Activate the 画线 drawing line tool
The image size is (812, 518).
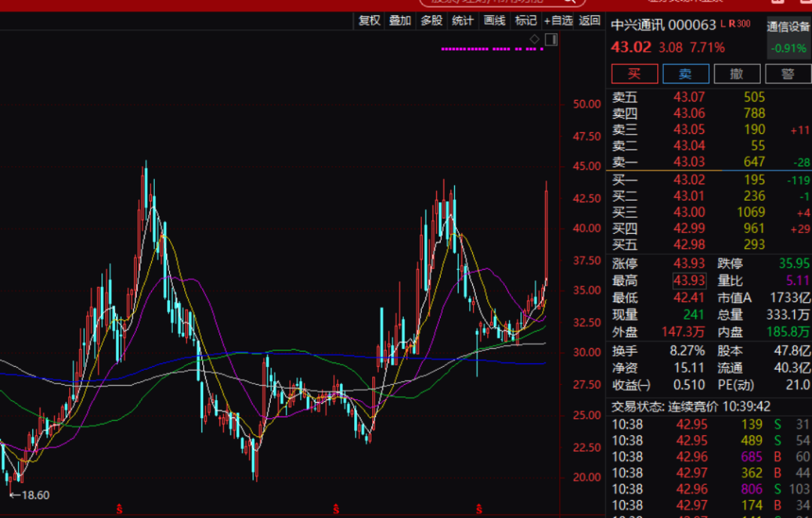pos(494,21)
